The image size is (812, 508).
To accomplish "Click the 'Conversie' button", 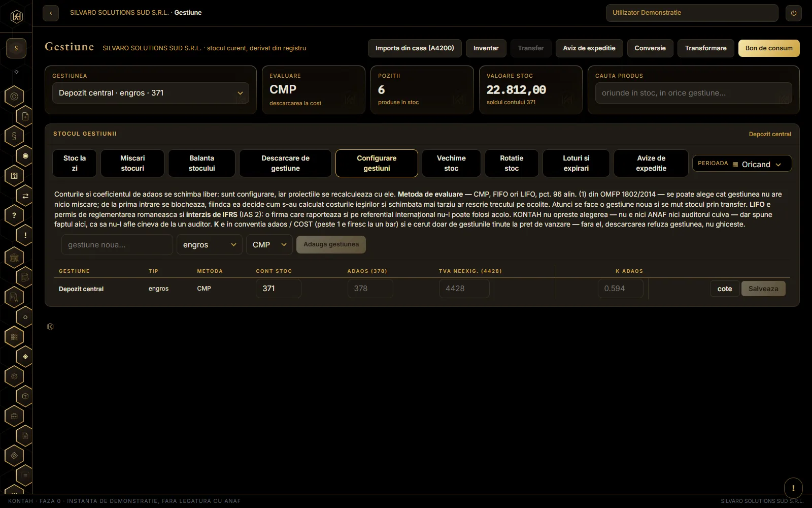I will point(650,48).
